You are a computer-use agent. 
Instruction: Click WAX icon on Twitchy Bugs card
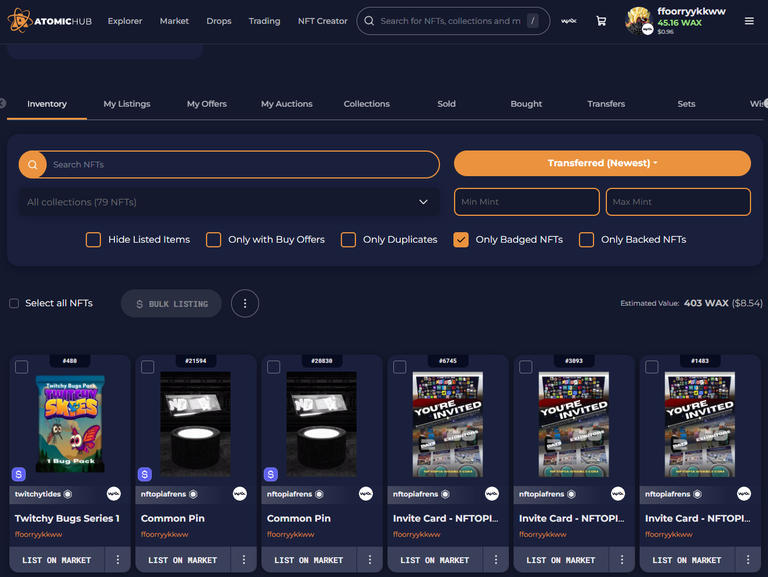[114, 494]
